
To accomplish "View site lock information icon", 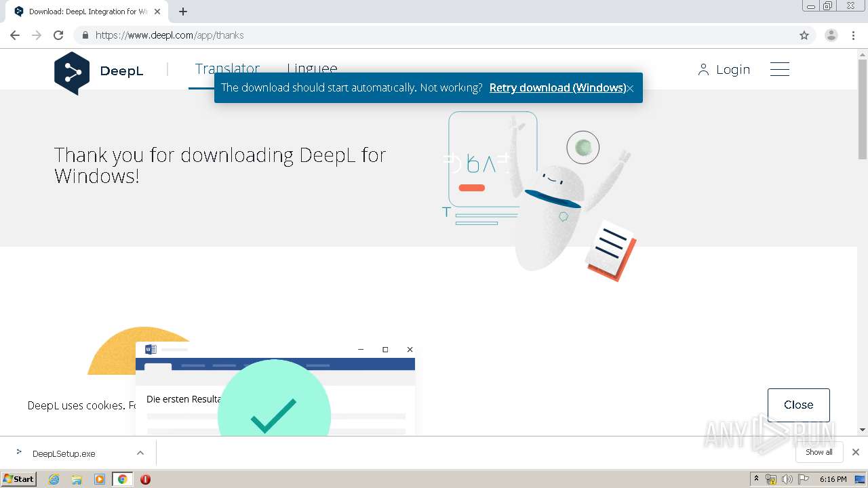I will (85, 35).
